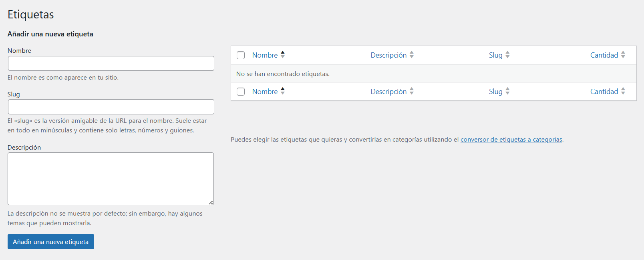Sort by Nombre in the table footer
644x260 pixels.
click(x=265, y=92)
